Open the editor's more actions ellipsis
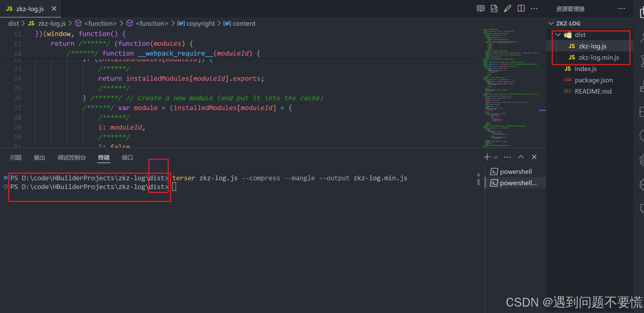Viewport: 644px width, 313px height. tap(534, 8)
